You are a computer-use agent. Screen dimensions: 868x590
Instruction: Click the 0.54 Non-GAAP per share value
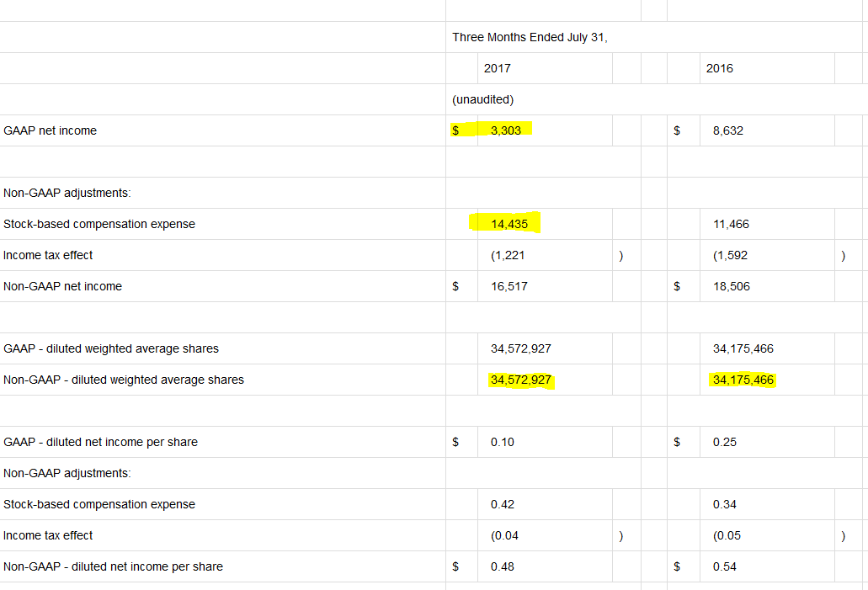pos(724,566)
